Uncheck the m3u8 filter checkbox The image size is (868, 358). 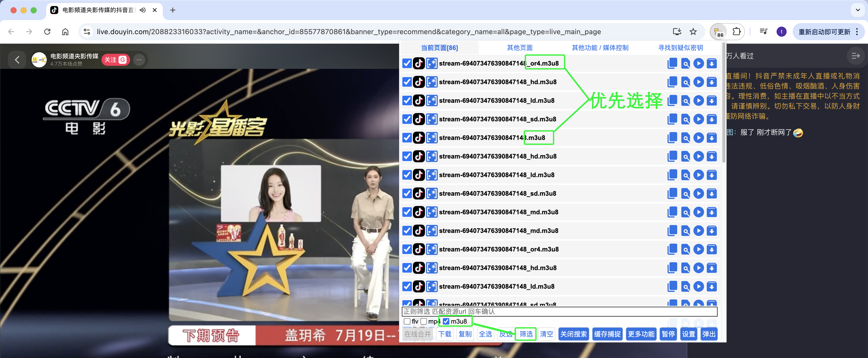[x=446, y=321]
